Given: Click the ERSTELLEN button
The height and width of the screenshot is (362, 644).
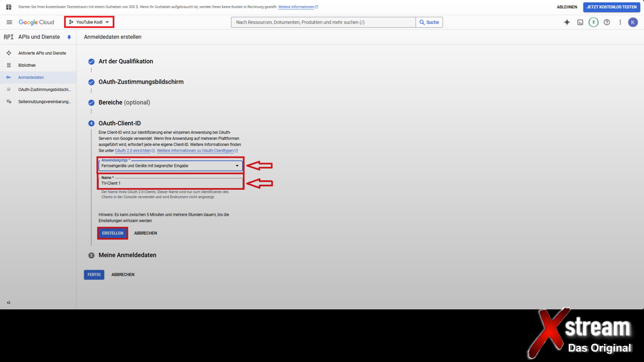Looking at the screenshot, I should click(x=113, y=233).
